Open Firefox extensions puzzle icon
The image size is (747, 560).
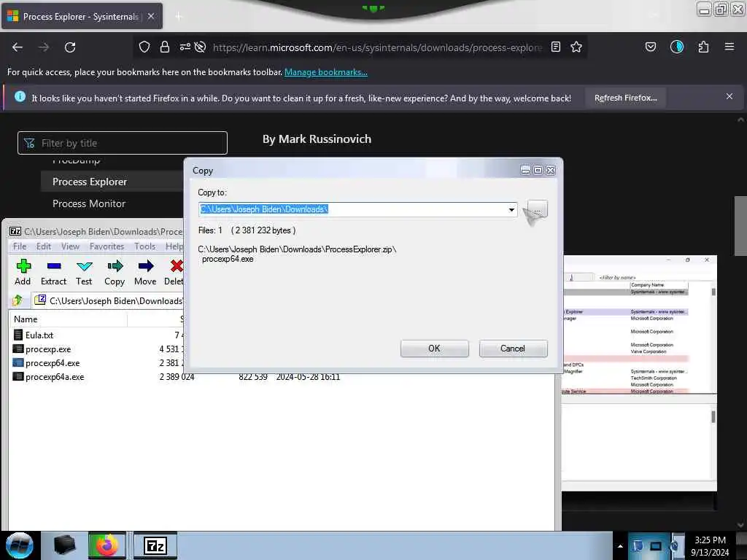pyautogui.click(x=703, y=47)
